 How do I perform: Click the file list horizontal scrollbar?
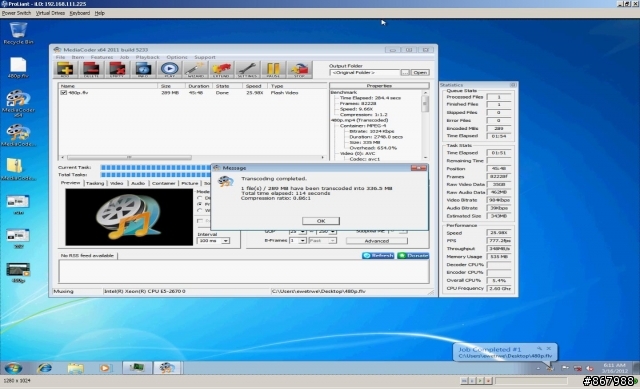(x=192, y=157)
